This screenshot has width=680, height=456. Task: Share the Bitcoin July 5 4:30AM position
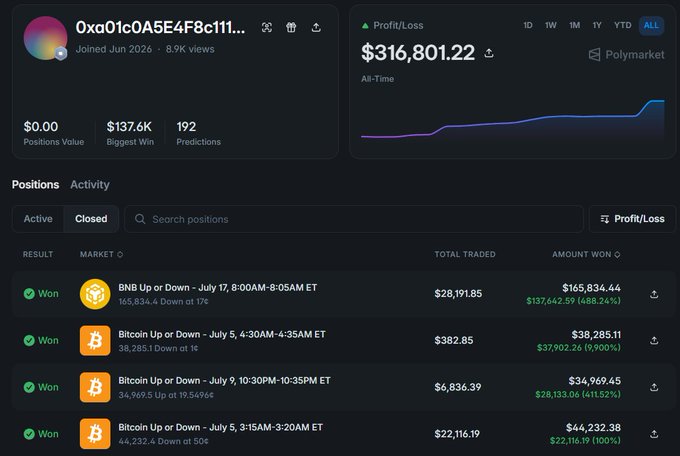[x=654, y=341]
